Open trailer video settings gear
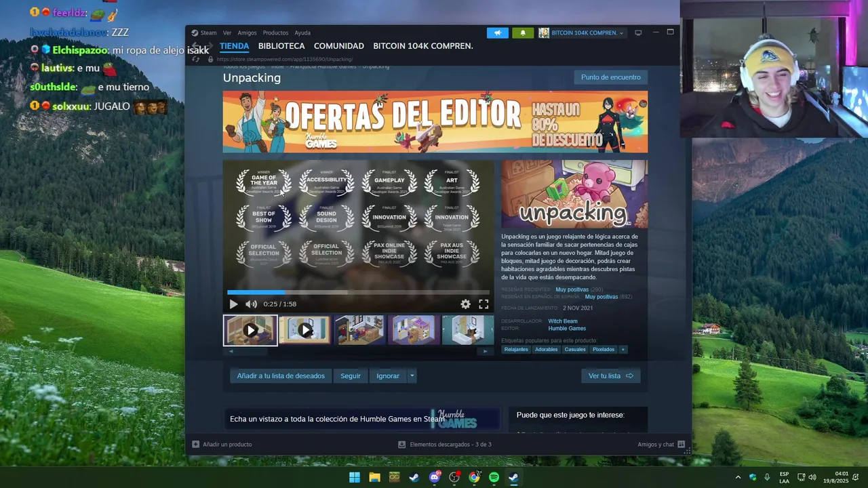This screenshot has width=868, height=488. [x=466, y=304]
